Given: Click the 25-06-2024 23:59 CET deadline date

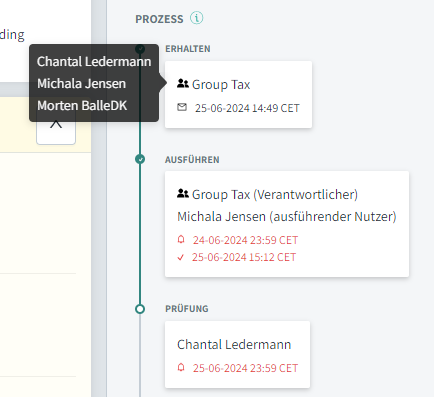Looking at the screenshot, I should [x=245, y=368].
